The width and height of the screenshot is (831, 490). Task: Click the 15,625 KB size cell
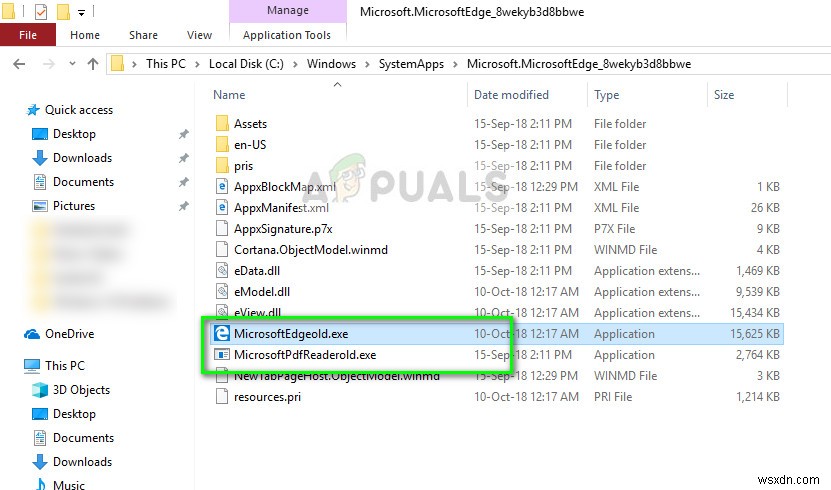pos(754,334)
